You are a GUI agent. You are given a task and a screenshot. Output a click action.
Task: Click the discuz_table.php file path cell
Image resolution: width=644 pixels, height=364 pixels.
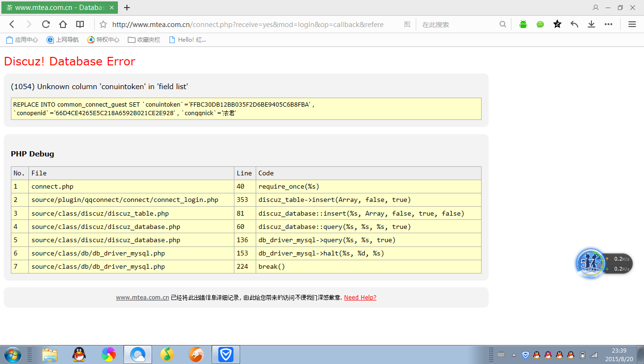[131, 213]
